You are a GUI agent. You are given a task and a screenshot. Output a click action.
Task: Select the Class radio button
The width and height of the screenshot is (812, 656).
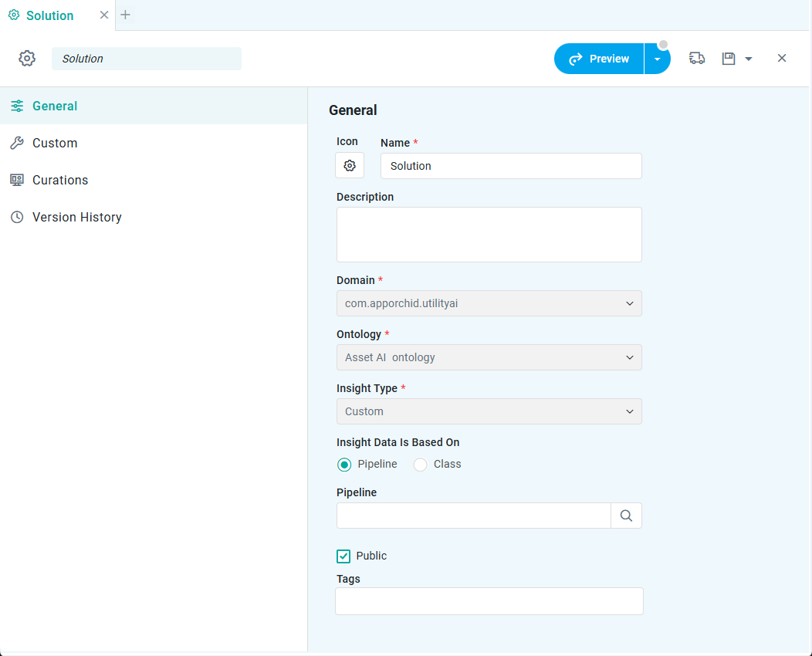pos(420,465)
